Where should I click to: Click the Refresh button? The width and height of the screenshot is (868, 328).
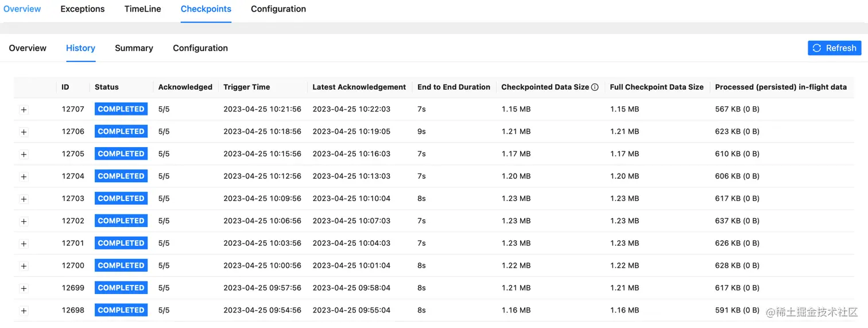pos(835,48)
